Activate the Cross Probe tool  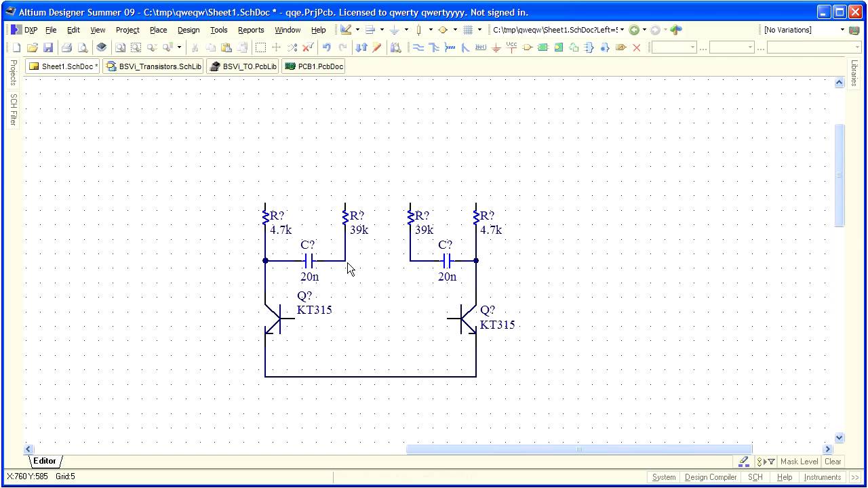coord(376,47)
